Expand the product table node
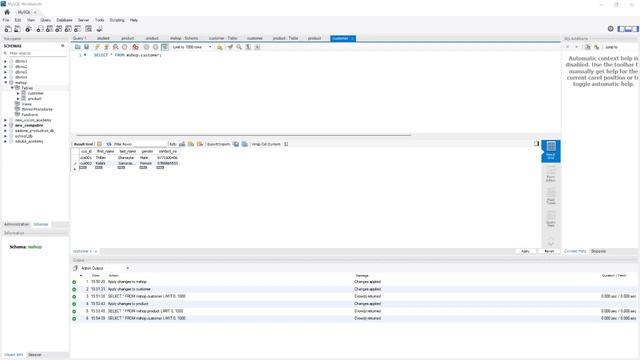The width and height of the screenshot is (640, 360). pyautogui.click(x=18, y=98)
